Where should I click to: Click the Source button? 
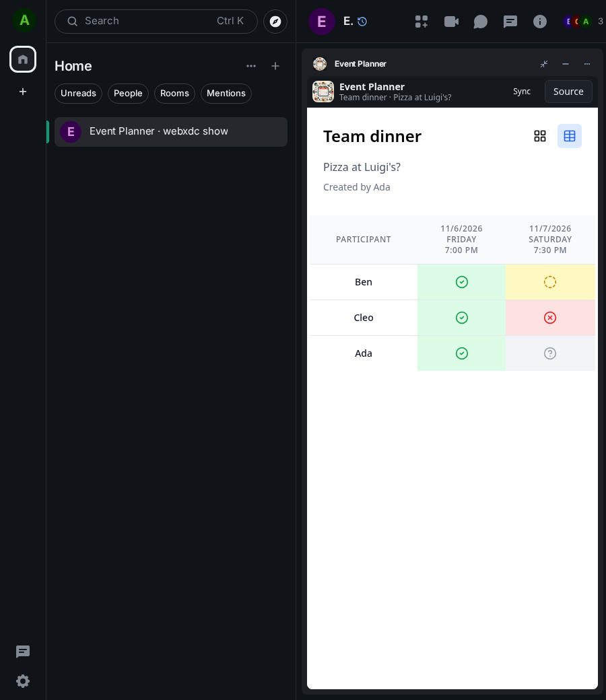(568, 92)
